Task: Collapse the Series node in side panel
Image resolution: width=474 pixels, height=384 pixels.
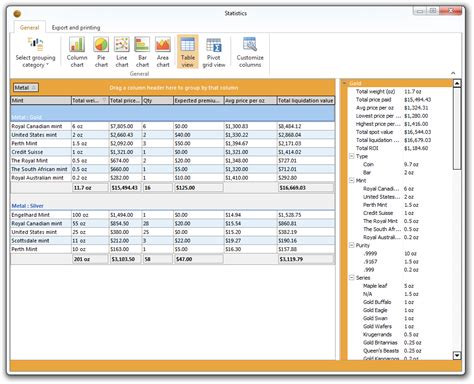Action: click(351, 278)
